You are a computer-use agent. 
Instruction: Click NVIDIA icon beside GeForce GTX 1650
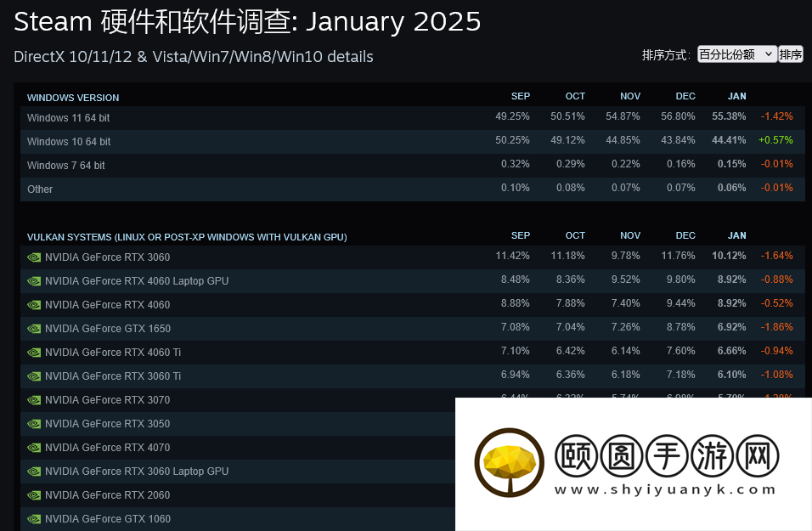pyautogui.click(x=34, y=329)
